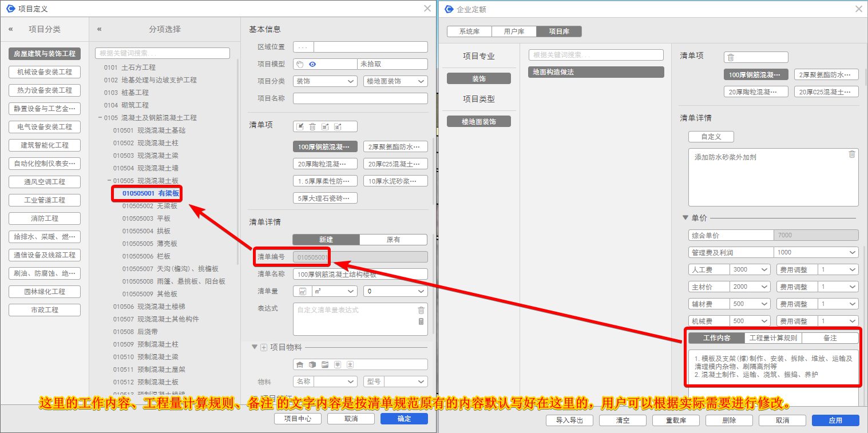The height and width of the screenshot is (433, 868).
Task: Click the edit icon in 清单项 toolbar
Action: (300, 126)
